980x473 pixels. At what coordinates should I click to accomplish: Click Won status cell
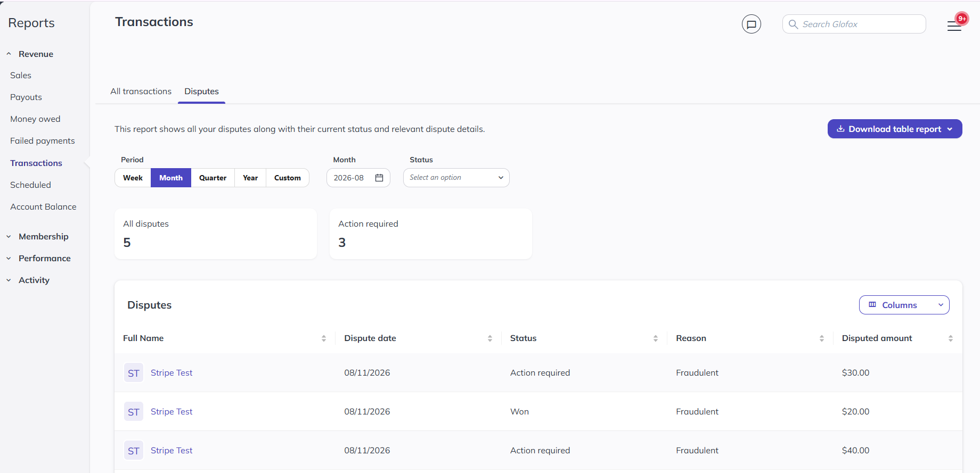[x=519, y=412]
